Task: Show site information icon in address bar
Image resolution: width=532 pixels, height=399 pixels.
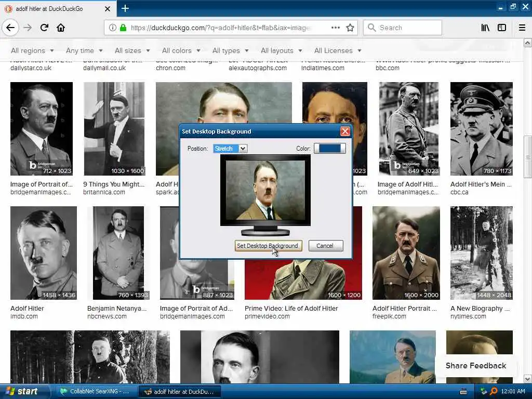Action: pyautogui.click(x=112, y=28)
